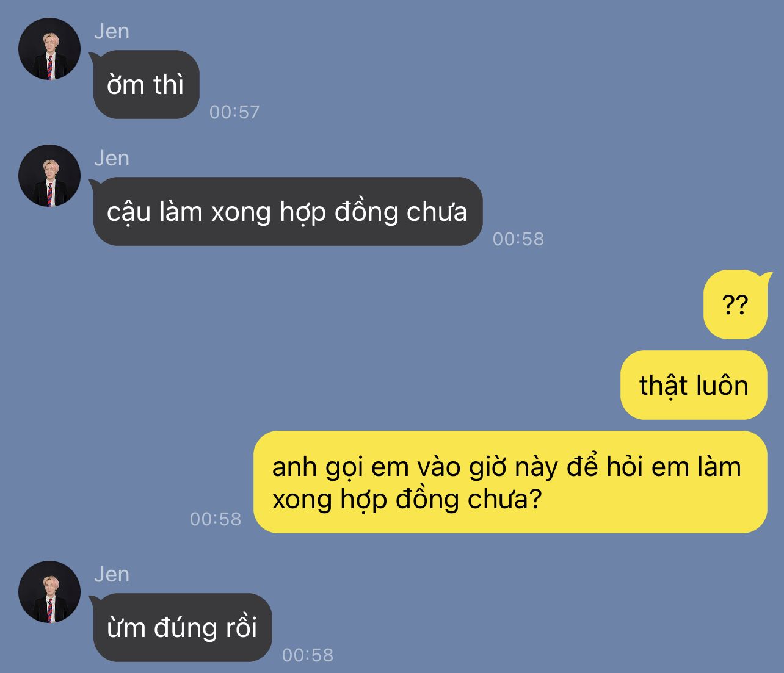The width and height of the screenshot is (784, 673).
Task: Tap the "ừm đúng rồi" message bubble
Action: pos(181,627)
